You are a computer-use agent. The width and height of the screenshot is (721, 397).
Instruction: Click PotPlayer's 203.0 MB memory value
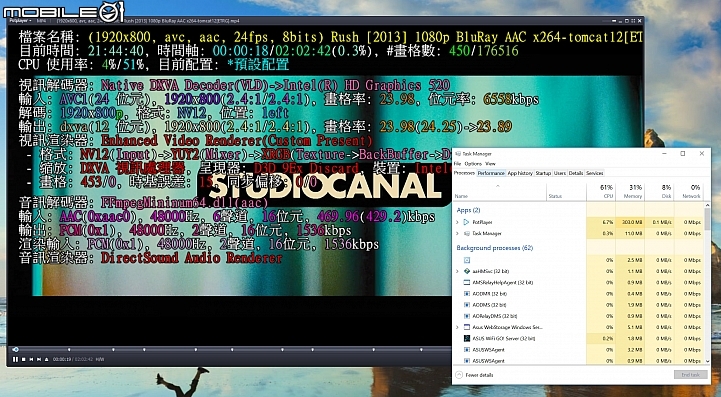(x=633, y=222)
